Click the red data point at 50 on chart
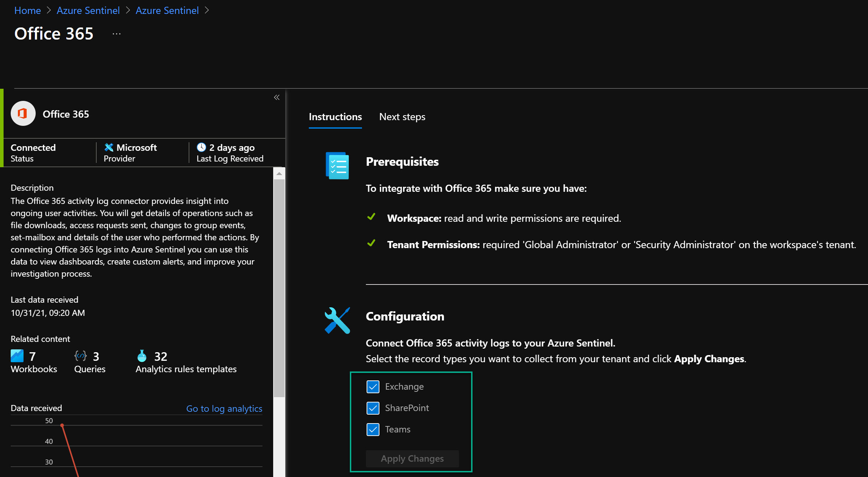Screen dimensions: 868x477 pos(62,425)
